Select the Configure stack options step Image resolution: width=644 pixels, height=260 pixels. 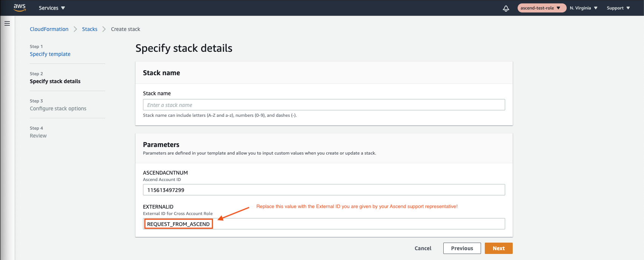58,108
